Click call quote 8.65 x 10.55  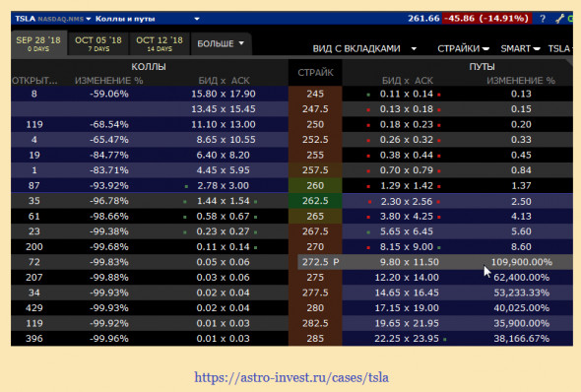[226, 140]
